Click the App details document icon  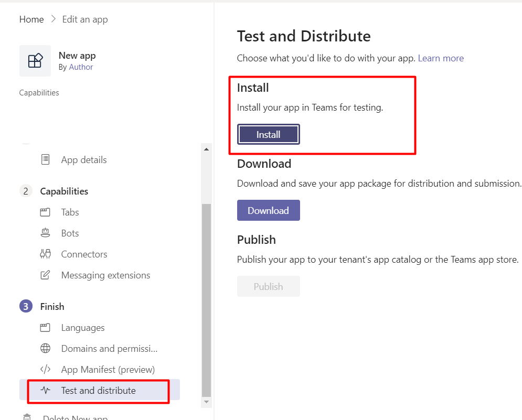point(46,159)
